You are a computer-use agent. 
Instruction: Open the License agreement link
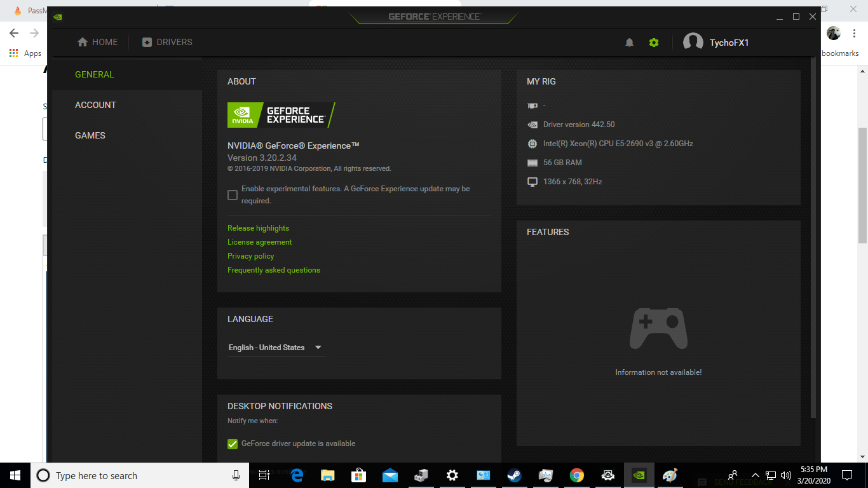[x=260, y=242]
